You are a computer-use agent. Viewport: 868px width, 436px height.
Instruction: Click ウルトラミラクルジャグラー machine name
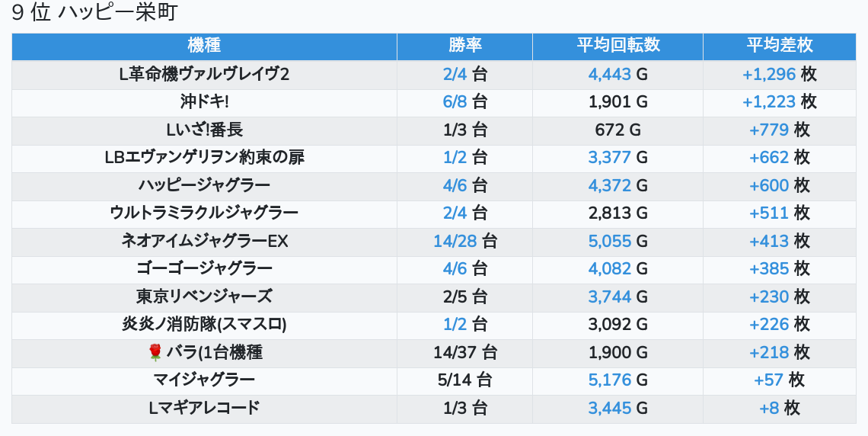click(x=204, y=213)
